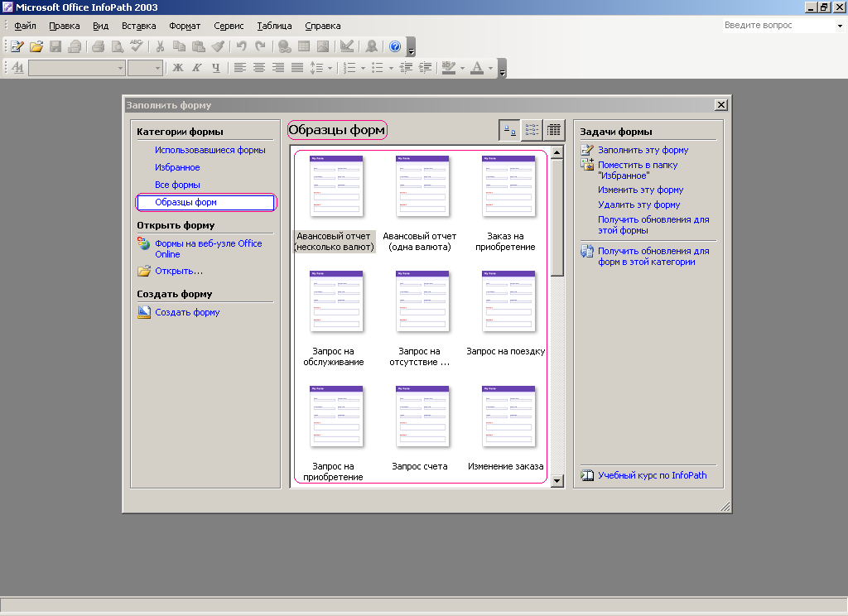Viewport: 848px width, 616px height.
Task: Open Учебный курс по InfoPath link
Action: pyautogui.click(x=653, y=475)
